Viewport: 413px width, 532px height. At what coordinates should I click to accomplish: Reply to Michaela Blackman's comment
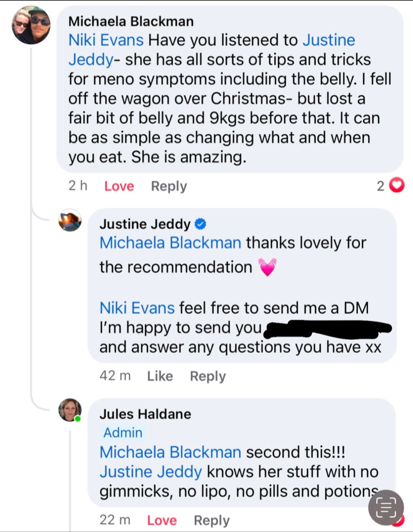(x=169, y=186)
